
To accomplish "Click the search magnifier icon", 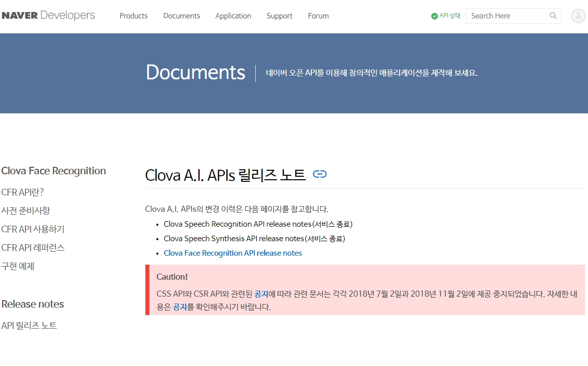I will click(x=553, y=16).
